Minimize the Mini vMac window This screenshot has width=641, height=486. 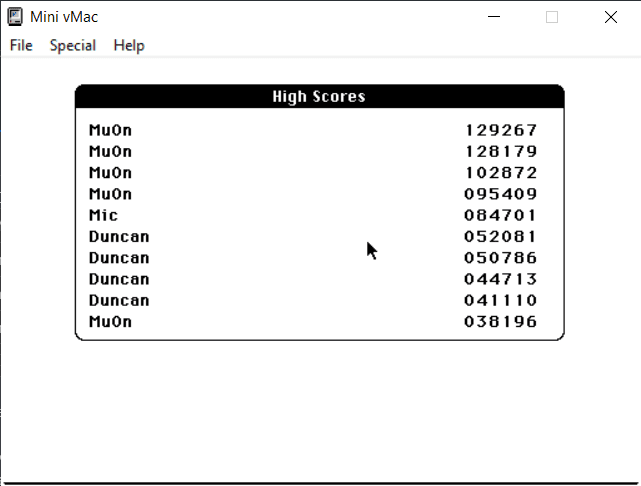point(494,17)
